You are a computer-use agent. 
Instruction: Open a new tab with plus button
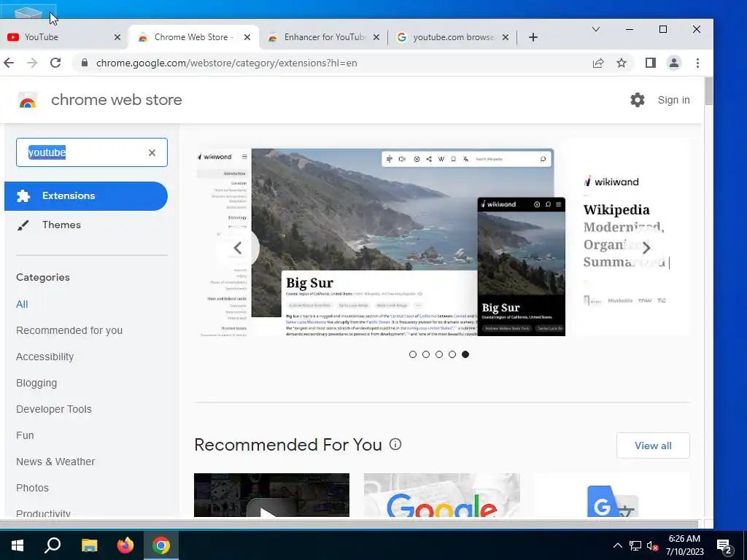tap(533, 37)
